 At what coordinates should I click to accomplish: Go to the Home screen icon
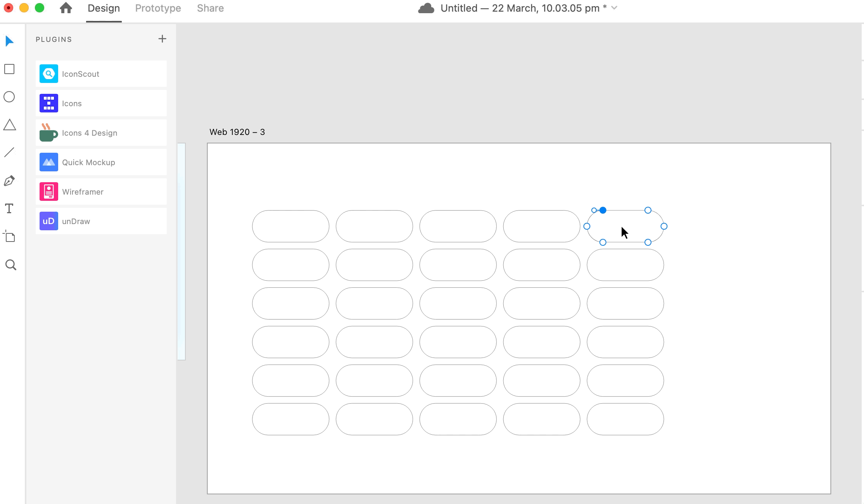pyautogui.click(x=66, y=8)
